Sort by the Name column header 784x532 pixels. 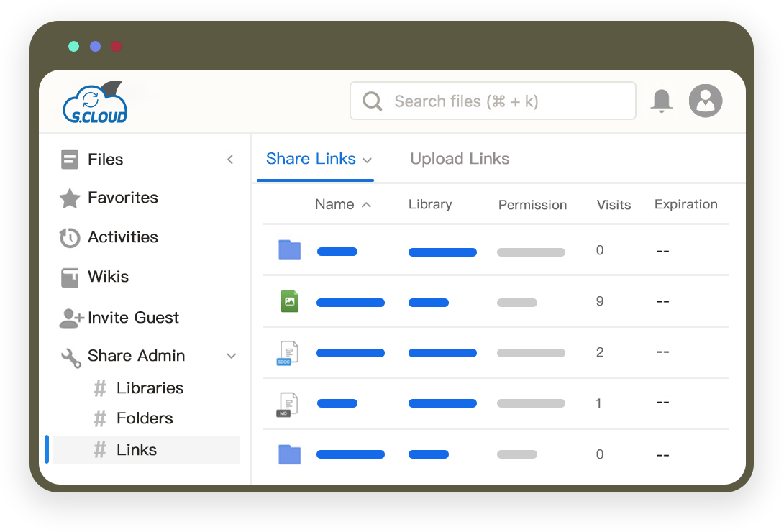click(334, 204)
